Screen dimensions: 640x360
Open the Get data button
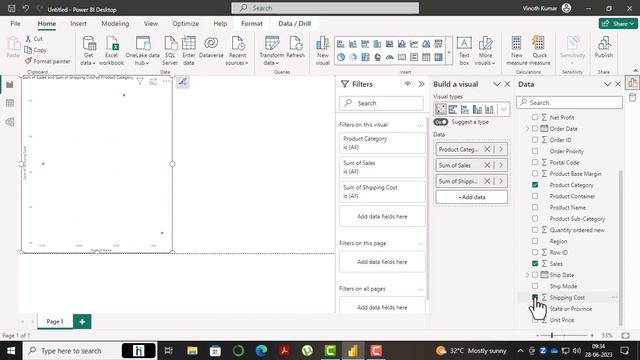[x=88, y=51]
